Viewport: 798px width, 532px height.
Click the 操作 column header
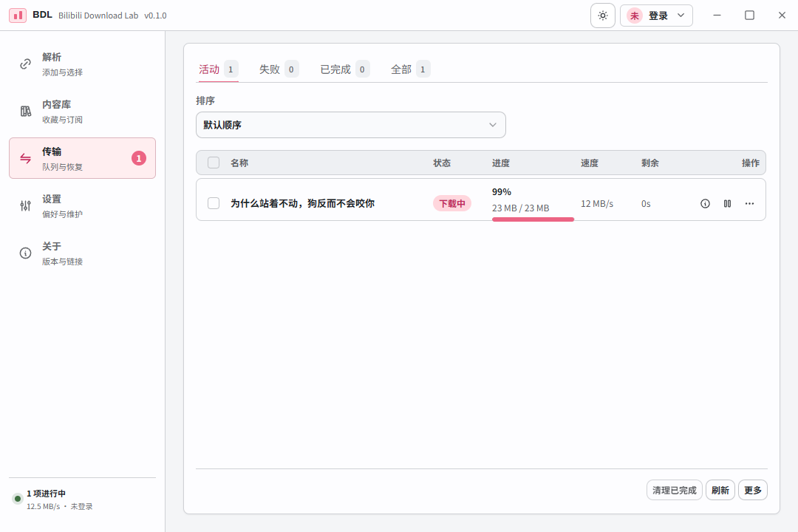751,163
